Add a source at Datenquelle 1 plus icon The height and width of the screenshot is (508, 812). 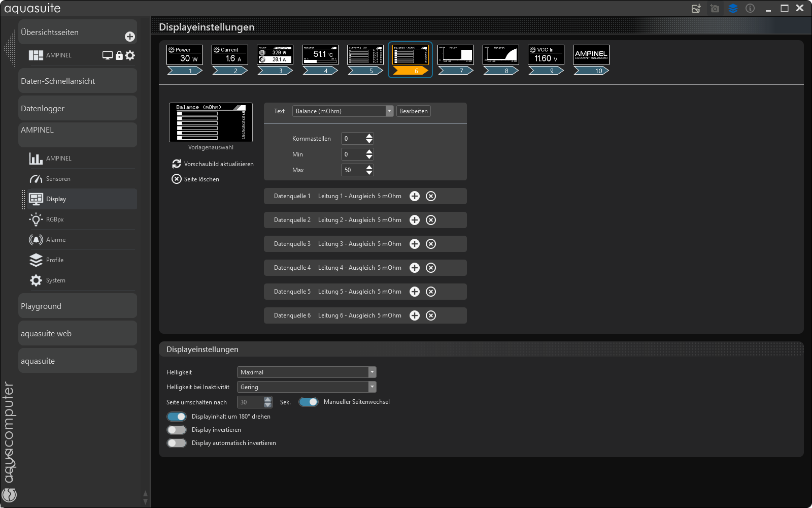pos(415,196)
